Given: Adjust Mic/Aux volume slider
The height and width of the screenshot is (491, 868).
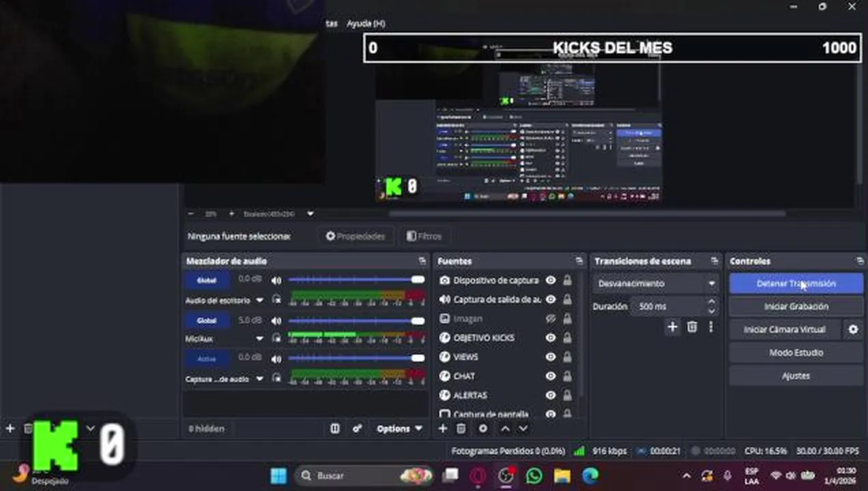Looking at the screenshot, I should coord(356,320).
